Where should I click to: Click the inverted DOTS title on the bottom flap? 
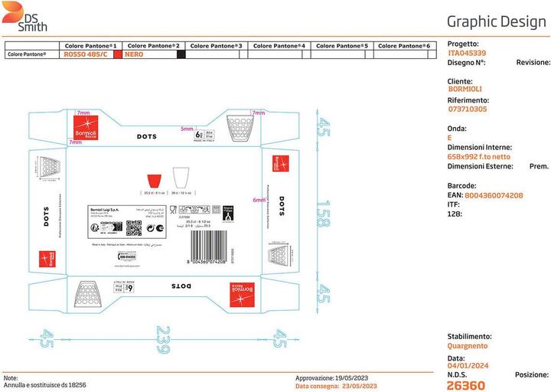click(181, 286)
